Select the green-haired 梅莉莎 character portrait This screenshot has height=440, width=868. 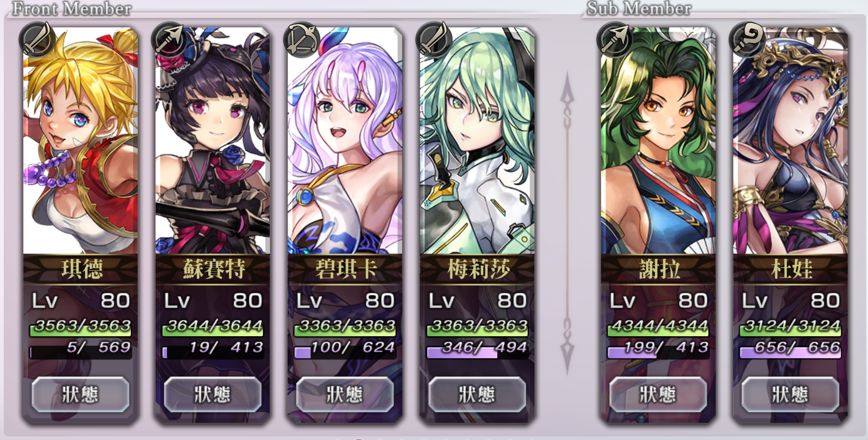(x=477, y=141)
